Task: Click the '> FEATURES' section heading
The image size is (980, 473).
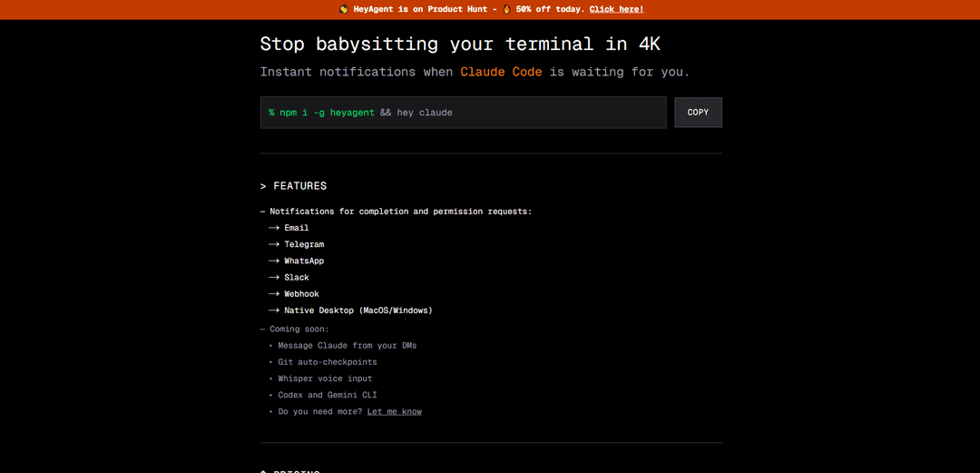Action: pyautogui.click(x=294, y=186)
